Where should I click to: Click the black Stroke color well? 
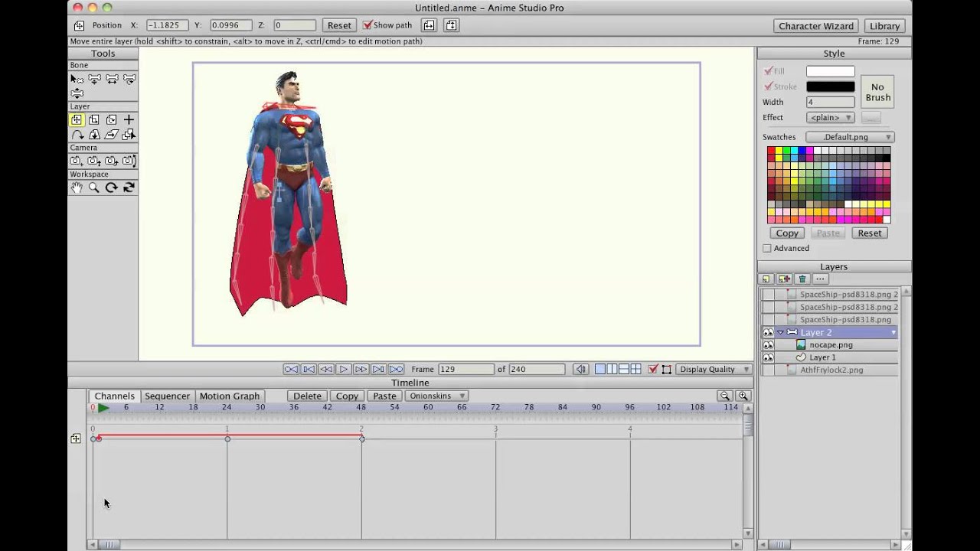coord(830,86)
